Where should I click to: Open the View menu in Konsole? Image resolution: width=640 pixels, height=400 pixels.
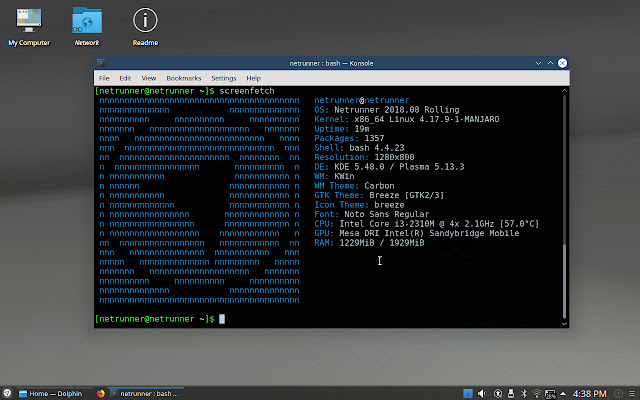tap(149, 78)
